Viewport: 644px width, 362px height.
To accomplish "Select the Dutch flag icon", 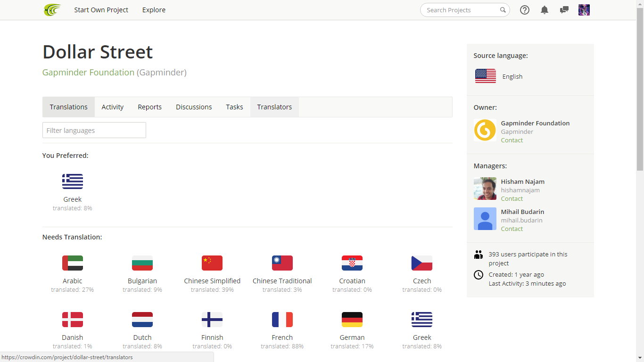I will click(x=142, y=320).
